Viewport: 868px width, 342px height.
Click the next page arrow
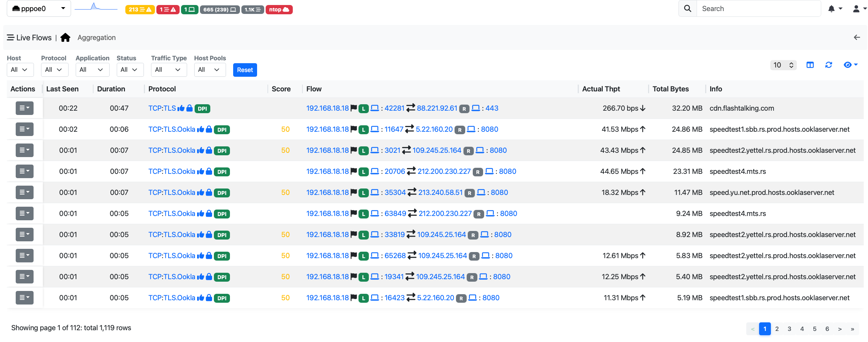point(840,329)
